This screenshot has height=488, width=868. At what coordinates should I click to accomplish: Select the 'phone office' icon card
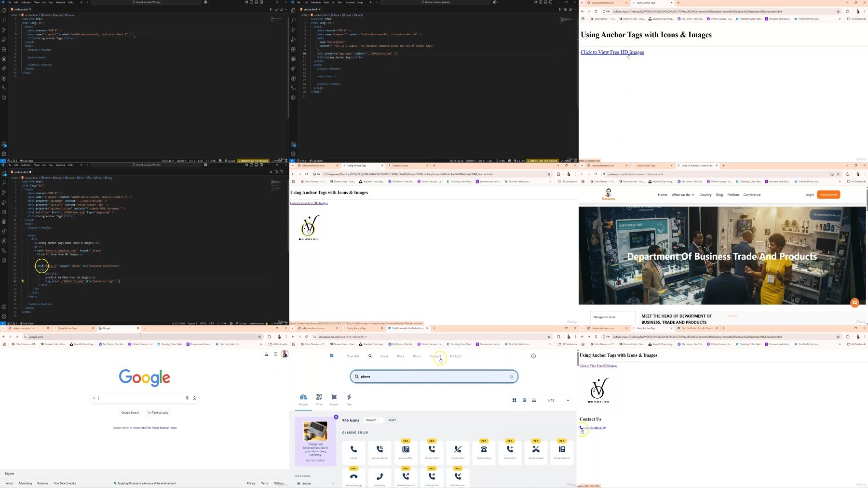coord(406,452)
